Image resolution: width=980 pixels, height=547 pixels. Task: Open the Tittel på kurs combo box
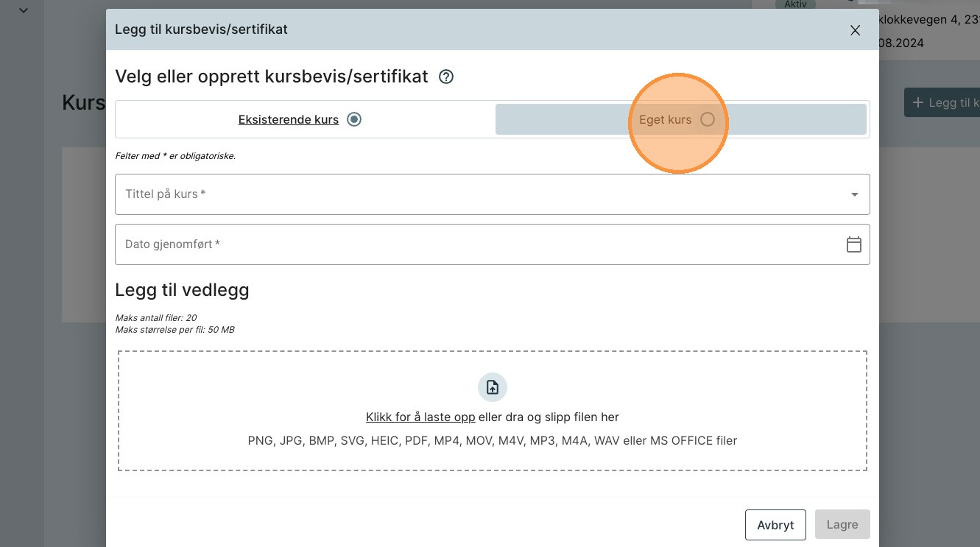[479, 194]
